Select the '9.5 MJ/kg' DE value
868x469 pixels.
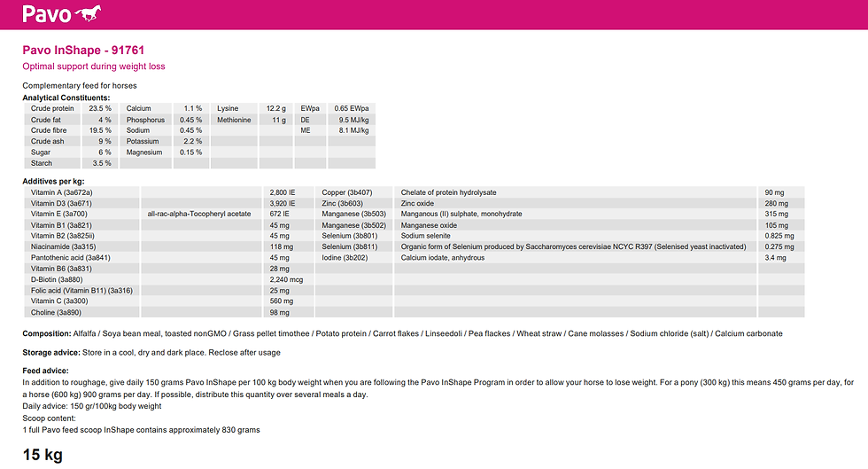point(353,119)
